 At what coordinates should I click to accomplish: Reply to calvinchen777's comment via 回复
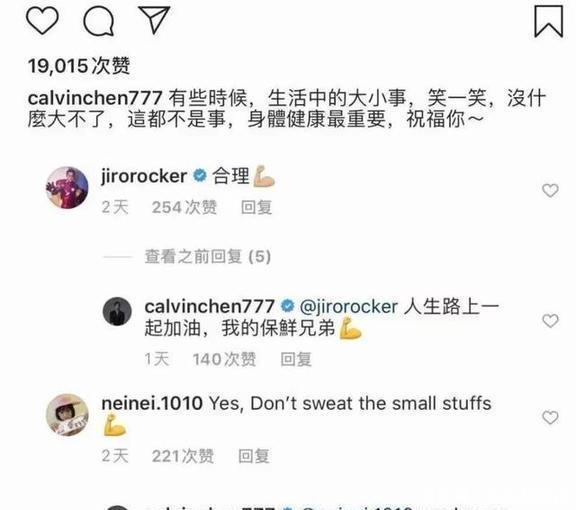[296, 359]
